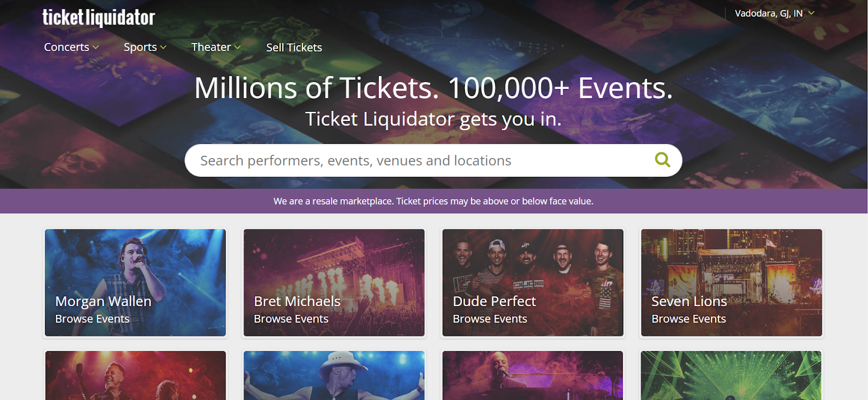The height and width of the screenshot is (400, 868).
Task: Open the Theater menu
Action: click(x=211, y=47)
